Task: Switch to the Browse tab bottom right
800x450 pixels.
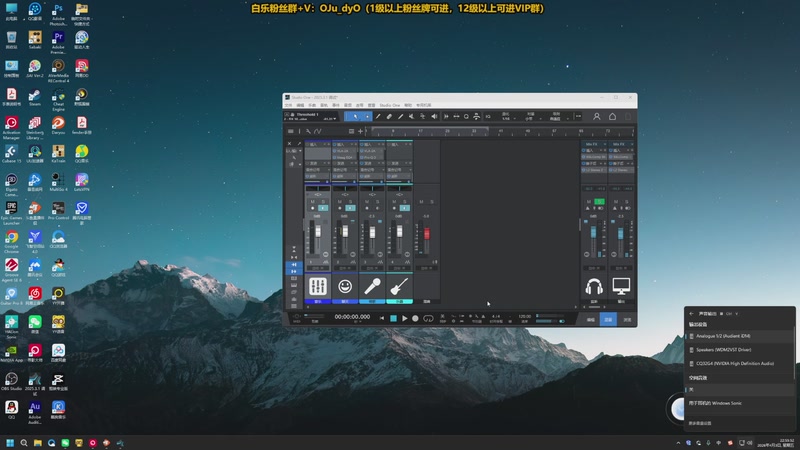Action: click(x=627, y=319)
